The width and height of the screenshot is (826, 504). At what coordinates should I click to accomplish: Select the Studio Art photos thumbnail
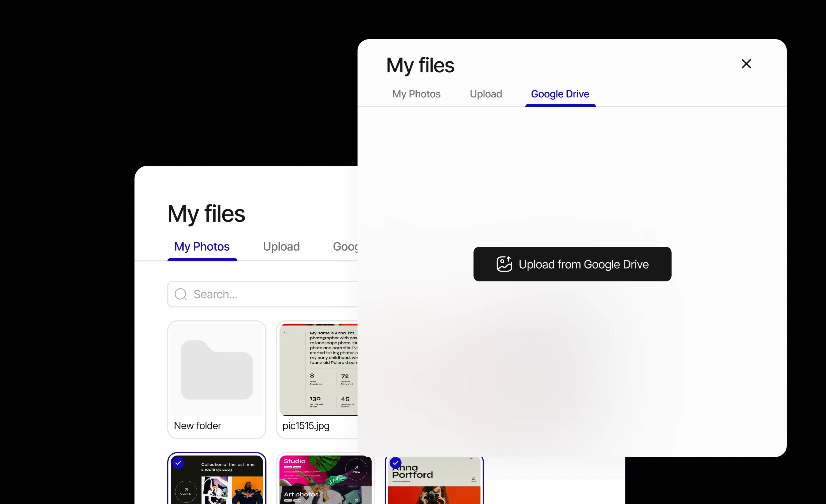(325, 478)
